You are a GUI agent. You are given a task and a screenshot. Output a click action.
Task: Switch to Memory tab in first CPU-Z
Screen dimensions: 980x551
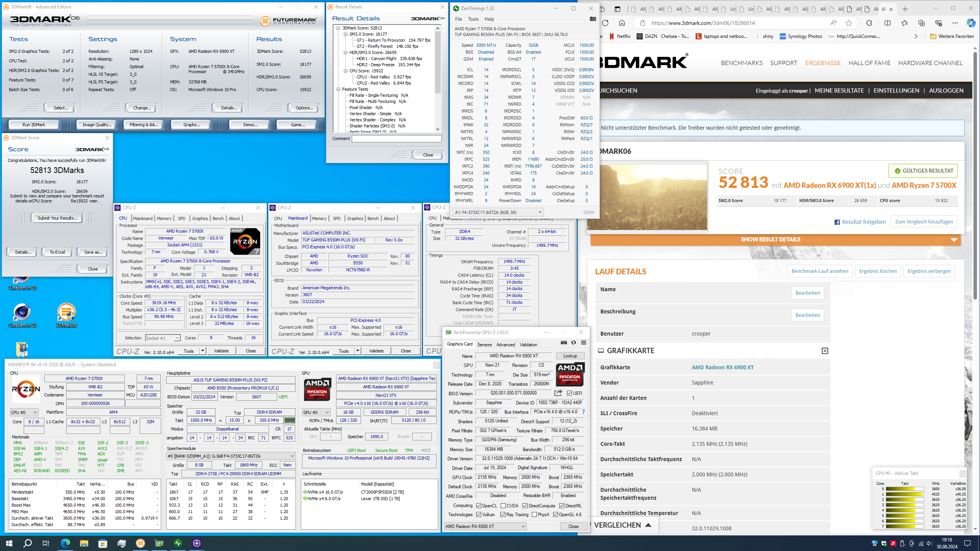click(x=164, y=218)
